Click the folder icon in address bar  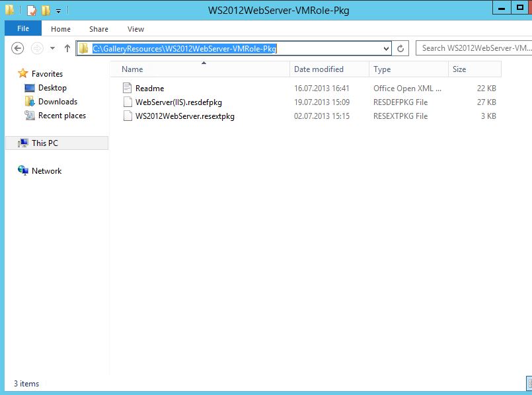tap(83, 48)
